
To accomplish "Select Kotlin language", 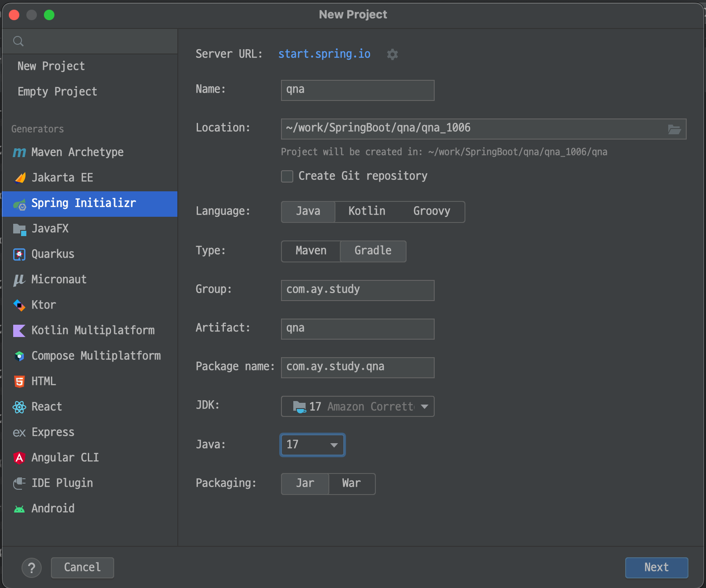I will pyautogui.click(x=367, y=212).
